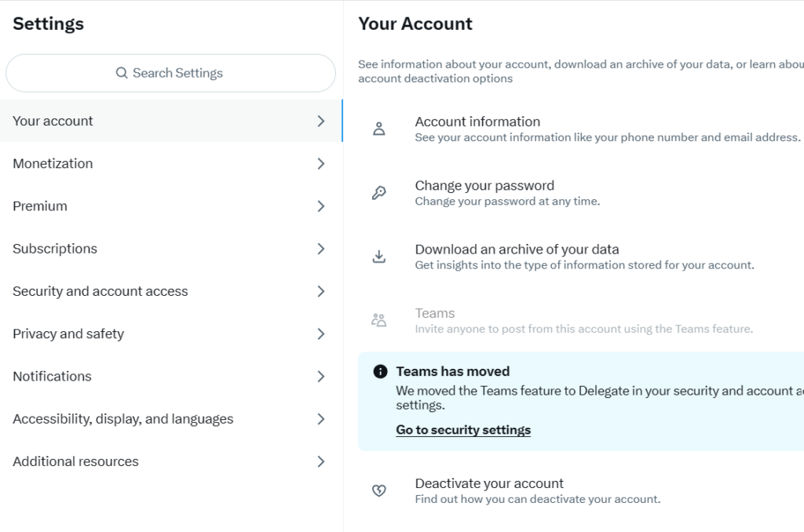Viewport: 804px width, 532px height.
Task: Open the Subscriptions settings section
Action: pyautogui.click(x=55, y=249)
